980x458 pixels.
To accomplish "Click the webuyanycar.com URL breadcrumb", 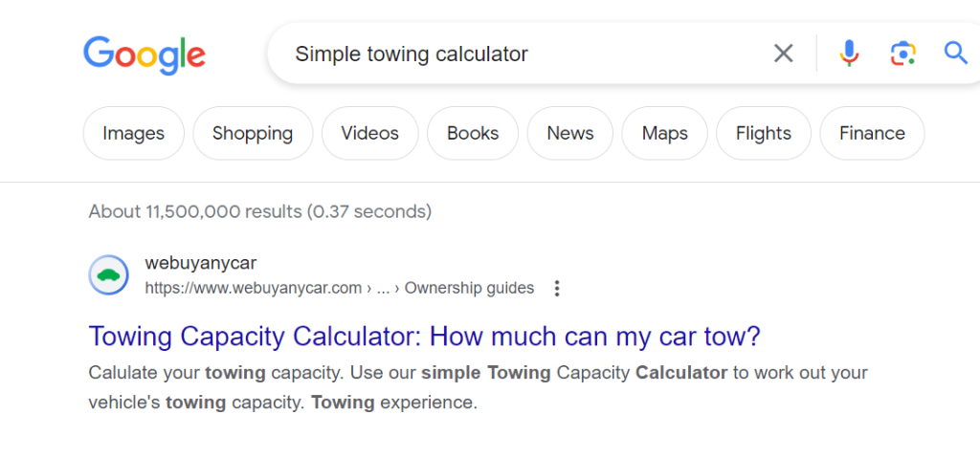I will 254,288.
